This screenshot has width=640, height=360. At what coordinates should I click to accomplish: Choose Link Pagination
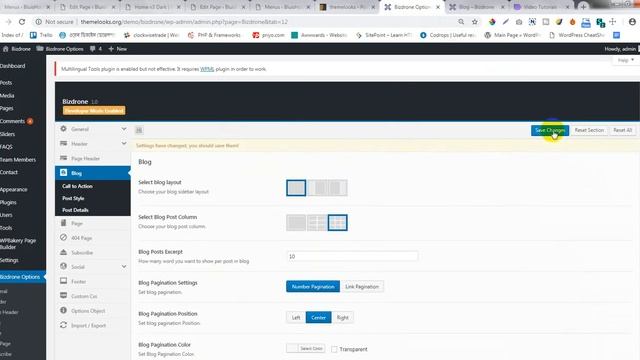click(362, 287)
